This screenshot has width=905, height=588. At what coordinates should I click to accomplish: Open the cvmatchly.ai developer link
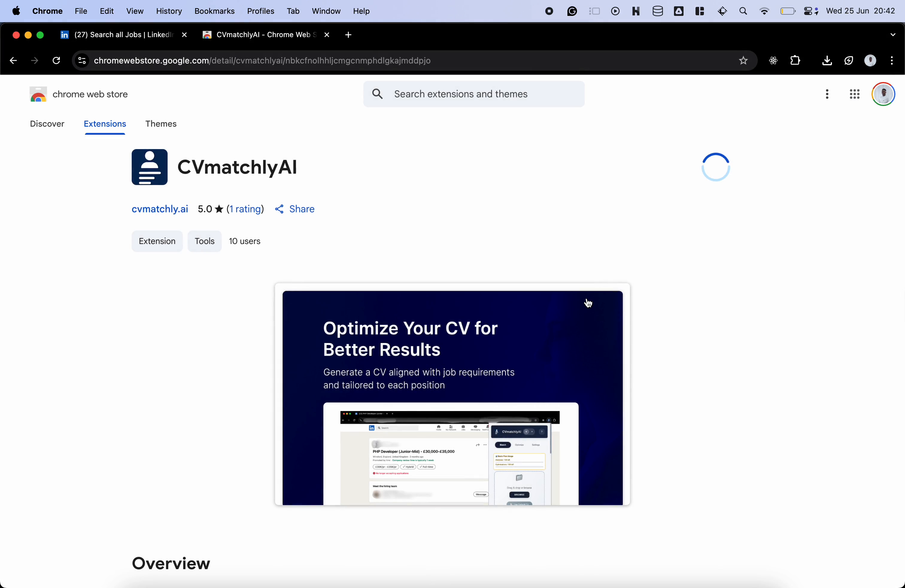(x=160, y=209)
